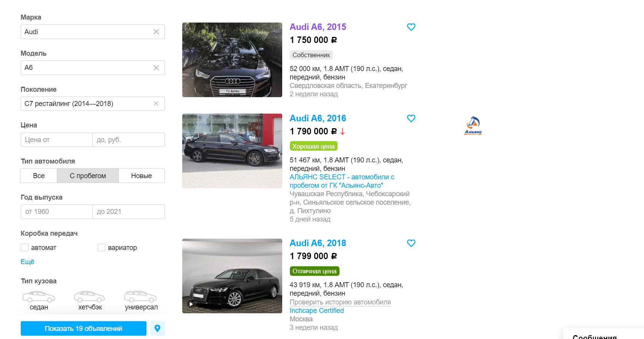Pick the universal (wagon) body type icon
The image size is (644, 339).
click(x=141, y=297)
